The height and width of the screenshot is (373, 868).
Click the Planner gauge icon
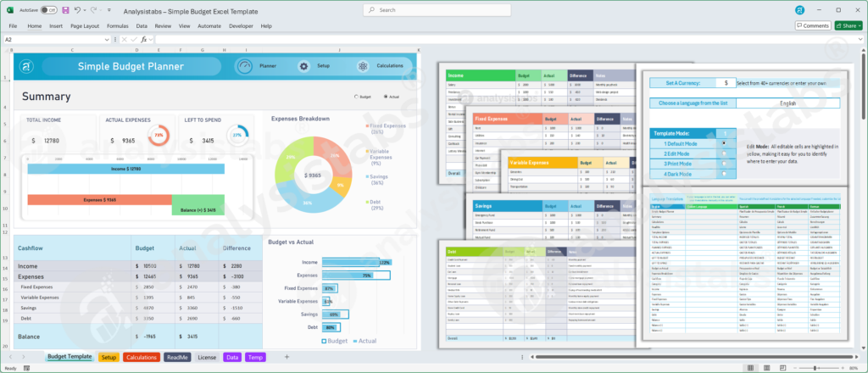point(245,66)
